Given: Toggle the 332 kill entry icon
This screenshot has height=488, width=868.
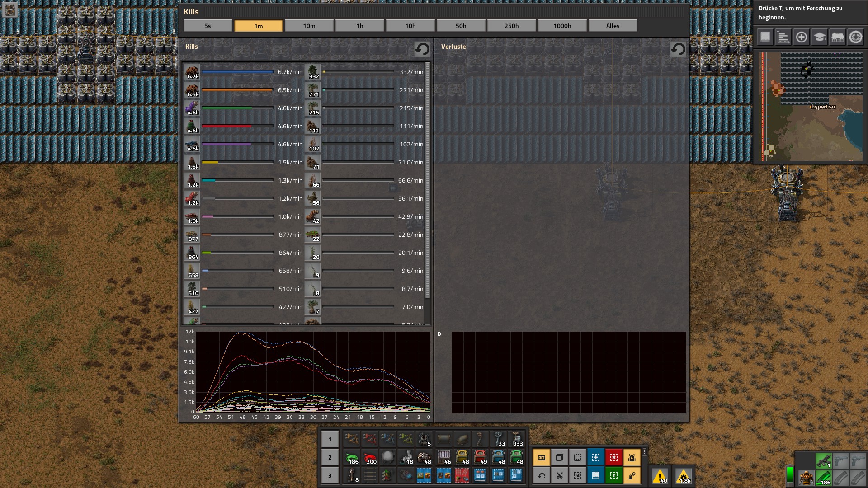Looking at the screenshot, I should pyautogui.click(x=313, y=72).
